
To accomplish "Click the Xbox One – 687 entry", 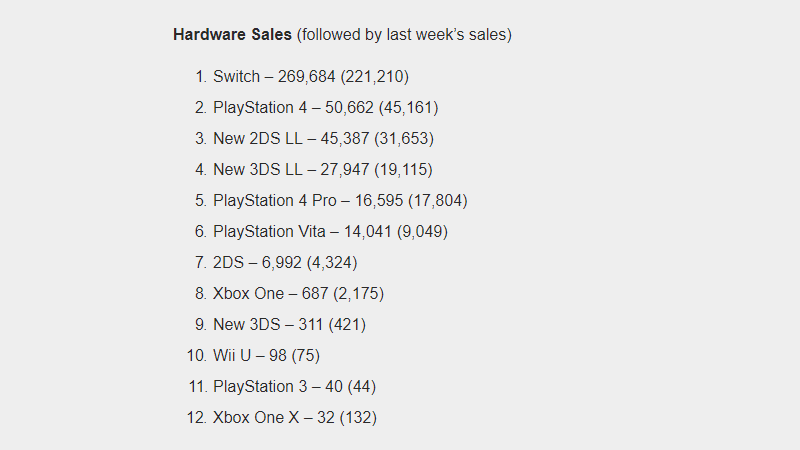I will (298, 293).
